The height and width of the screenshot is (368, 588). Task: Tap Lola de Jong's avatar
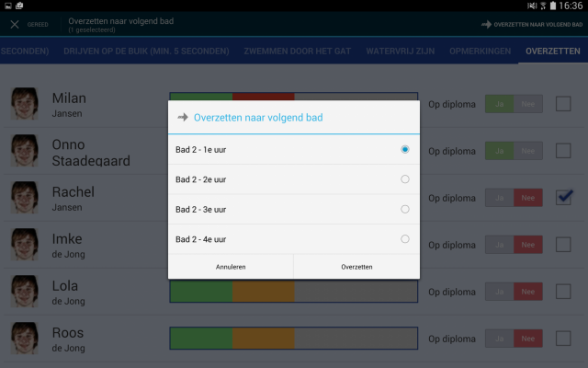(24, 291)
